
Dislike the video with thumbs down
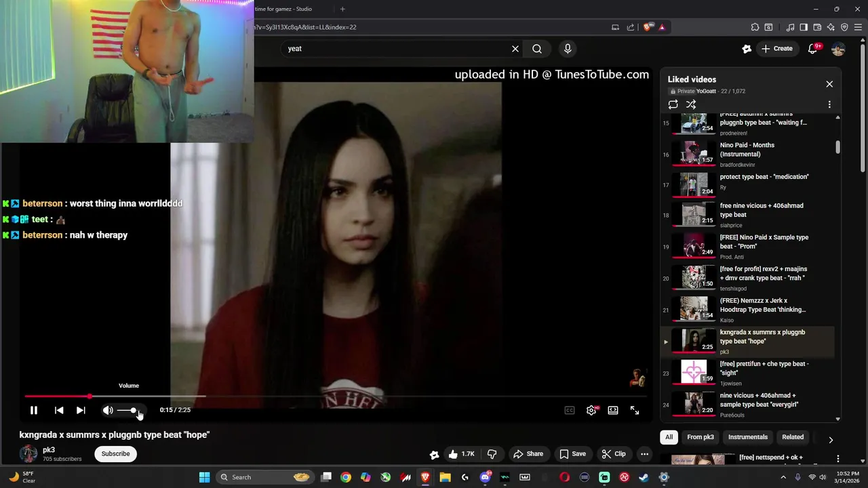click(492, 454)
